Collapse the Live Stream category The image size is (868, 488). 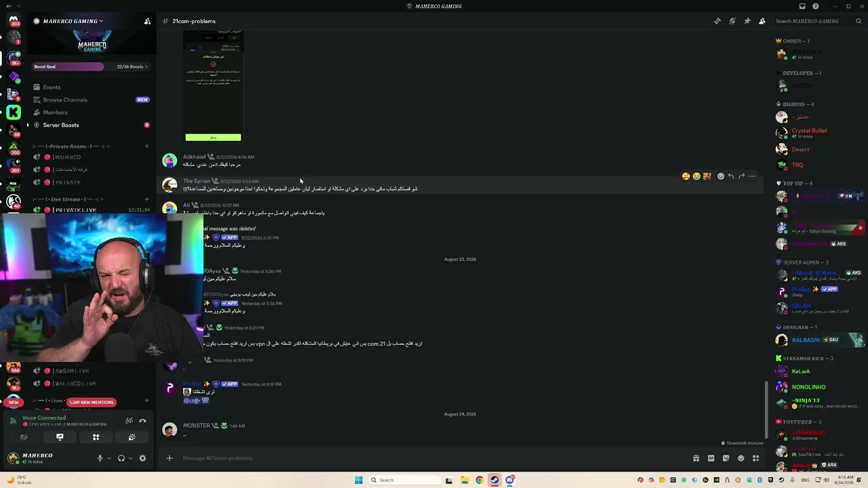[x=68, y=199]
